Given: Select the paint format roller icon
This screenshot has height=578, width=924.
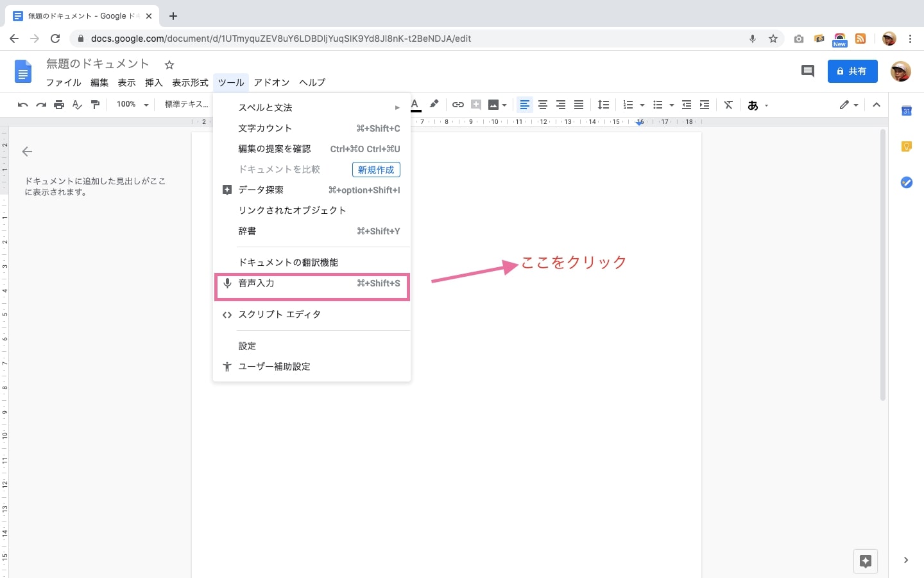Looking at the screenshot, I should (95, 105).
